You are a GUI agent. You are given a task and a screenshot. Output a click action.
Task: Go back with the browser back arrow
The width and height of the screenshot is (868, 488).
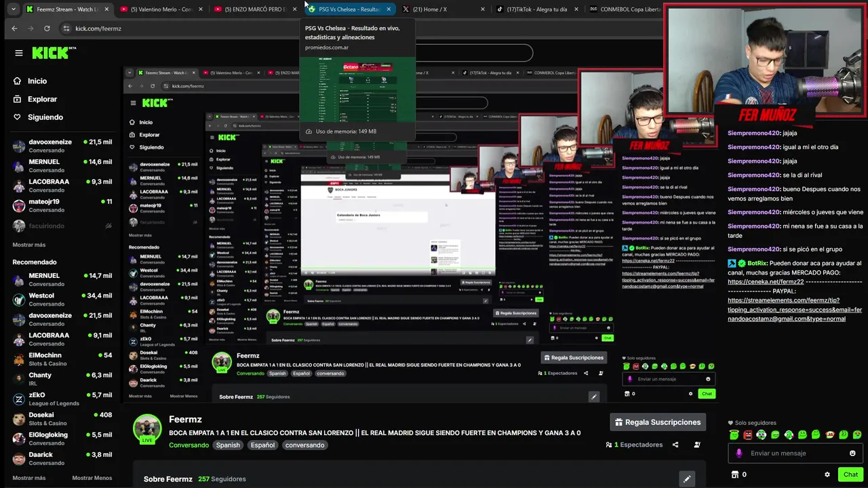pyautogui.click(x=14, y=28)
